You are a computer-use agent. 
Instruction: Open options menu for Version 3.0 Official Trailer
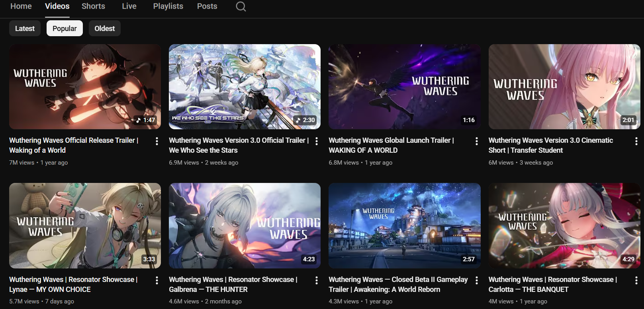(x=317, y=141)
